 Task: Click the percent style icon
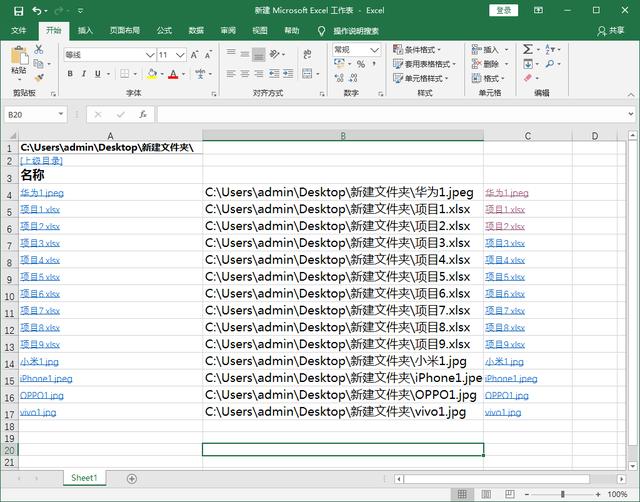pos(361,64)
